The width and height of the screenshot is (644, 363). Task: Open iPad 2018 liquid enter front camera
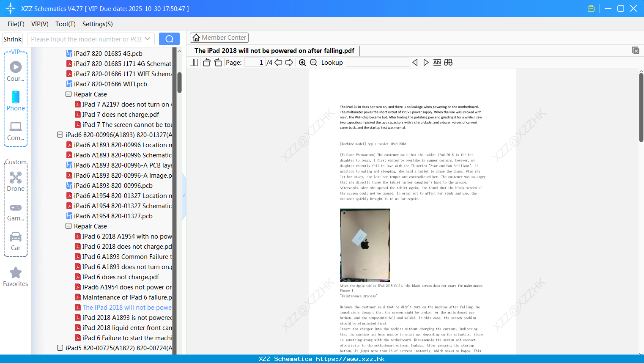[x=123, y=327]
